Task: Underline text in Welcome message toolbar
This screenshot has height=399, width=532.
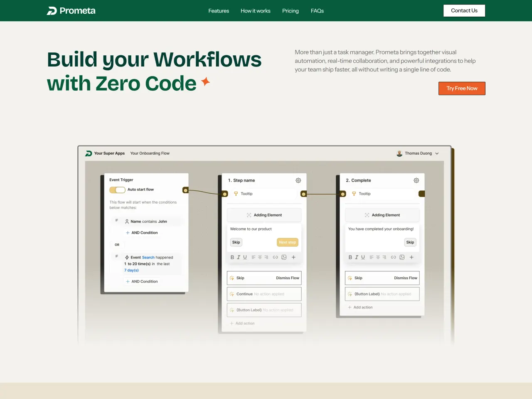Action: pos(245,257)
